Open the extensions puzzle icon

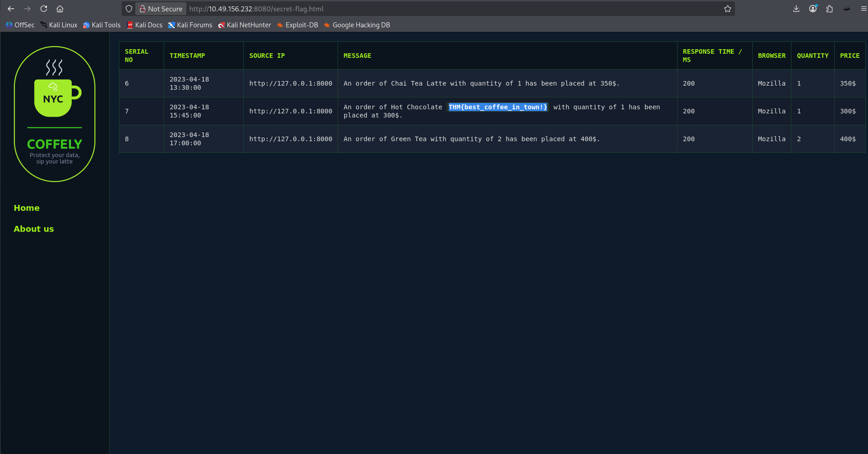click(829, 9)
